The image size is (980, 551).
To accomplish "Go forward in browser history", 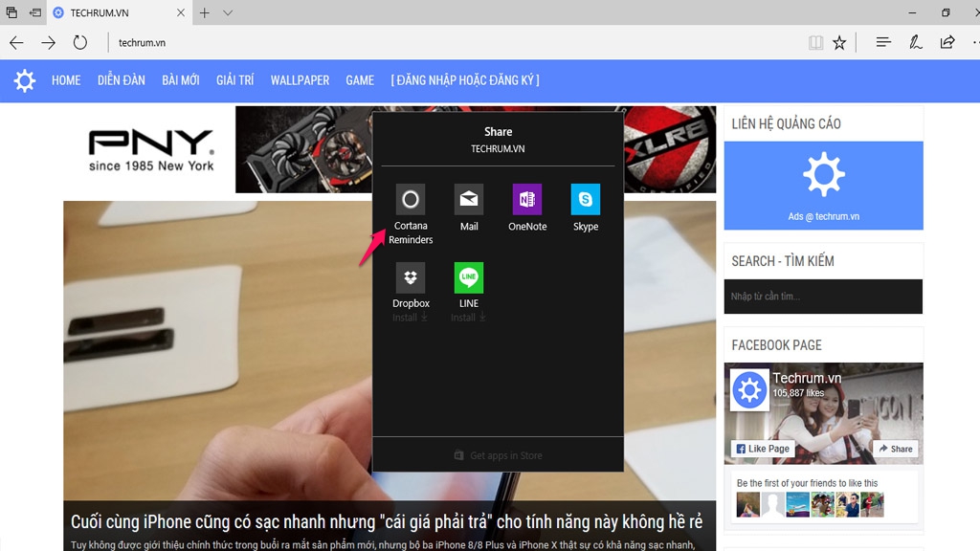I will [x=48, y=42].
